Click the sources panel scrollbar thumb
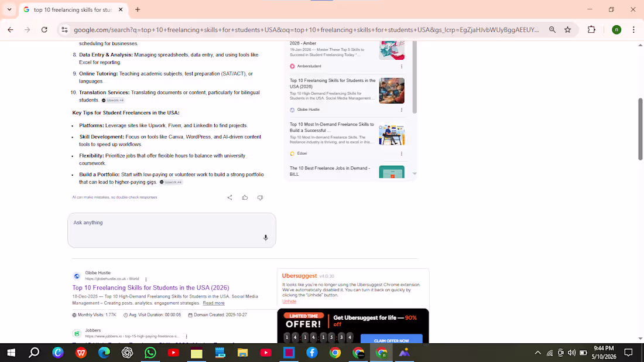 pos(415,77)
